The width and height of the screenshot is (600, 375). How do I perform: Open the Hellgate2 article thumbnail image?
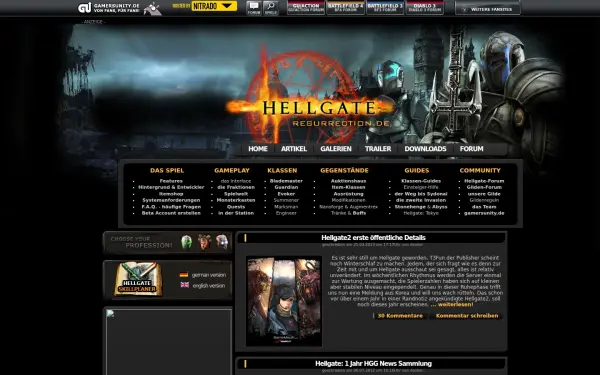pyautogui.click(x=284, y=302)
